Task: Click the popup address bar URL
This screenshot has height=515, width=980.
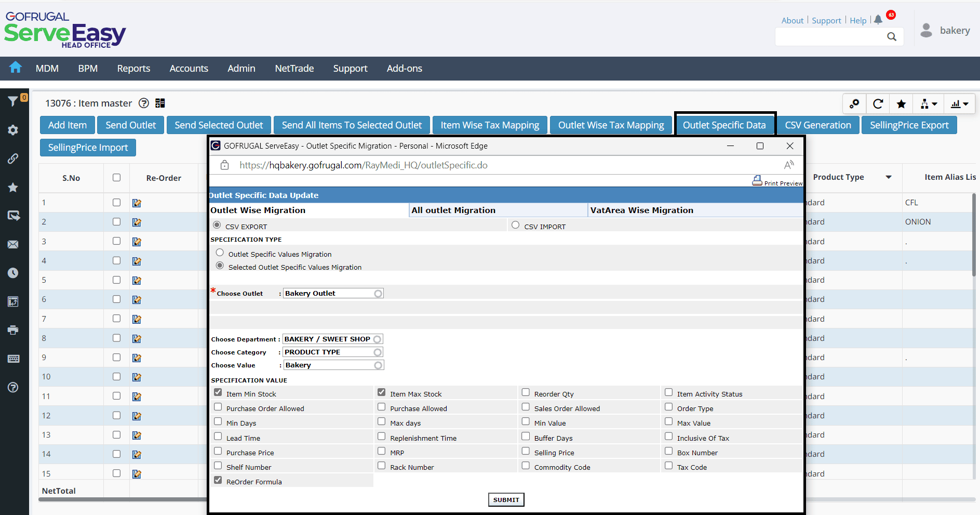Action: pyautogui.click(x=364, y=165)
